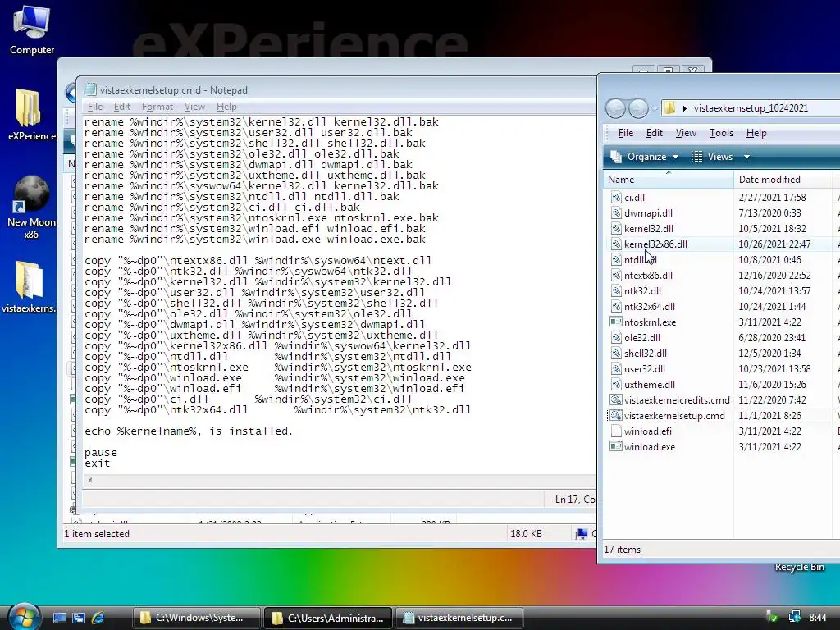Open Notepad Help menu
This screenshot has width=840, height=630.
click(226, 107)
